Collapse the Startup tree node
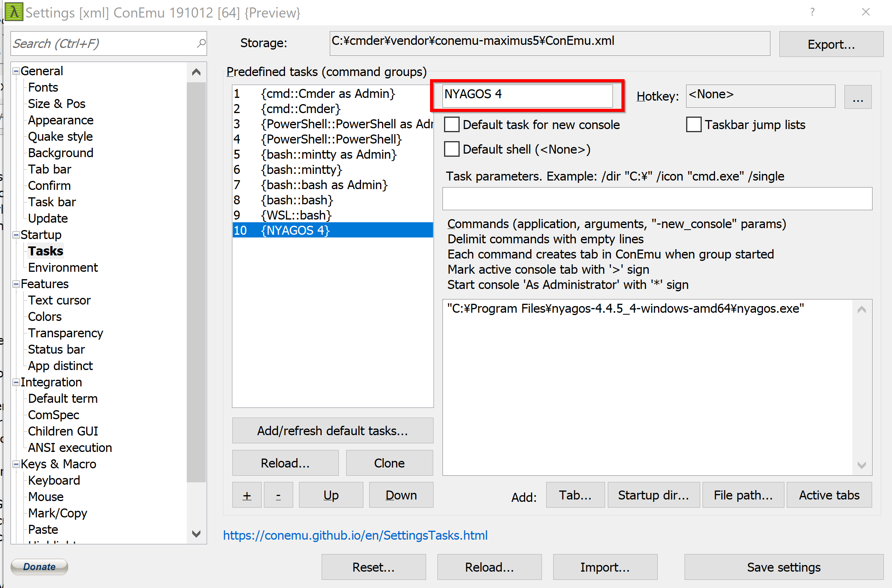The width and height of the screenshot is (892, 588). click(x=16, y=235)
